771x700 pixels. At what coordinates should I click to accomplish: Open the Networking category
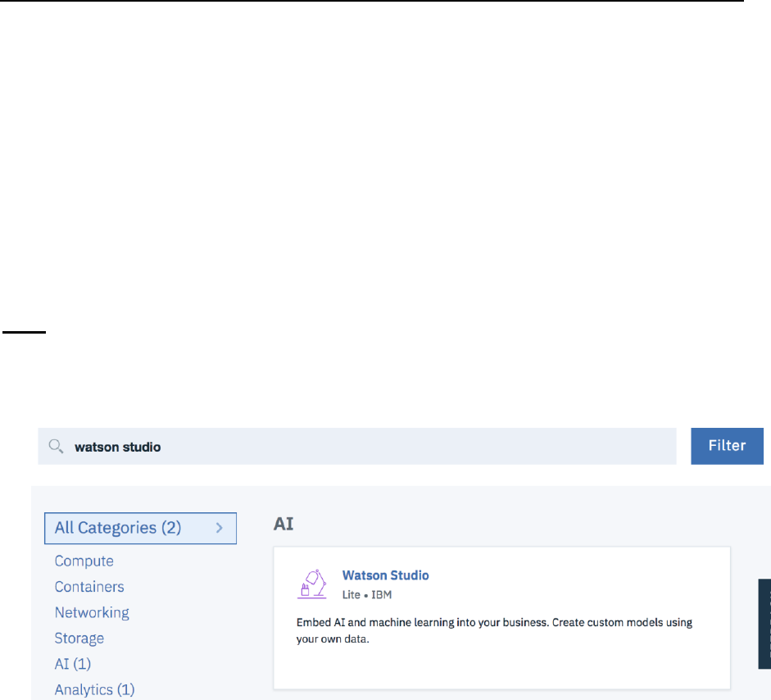[x=92, y=612]
